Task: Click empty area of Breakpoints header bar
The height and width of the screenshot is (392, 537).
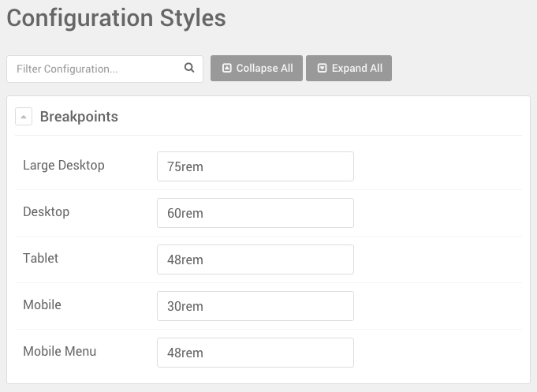Action: point(331,117)
